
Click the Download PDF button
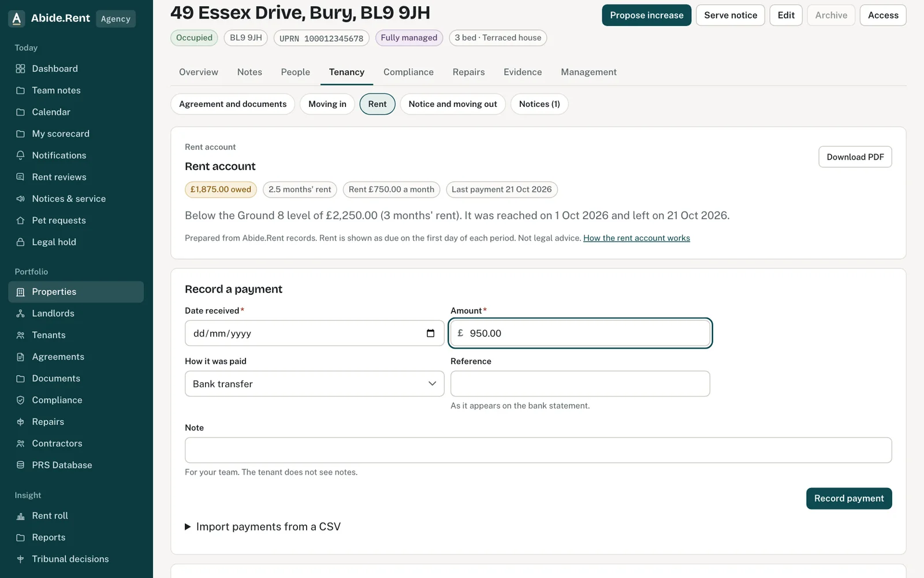coord(855,157)
